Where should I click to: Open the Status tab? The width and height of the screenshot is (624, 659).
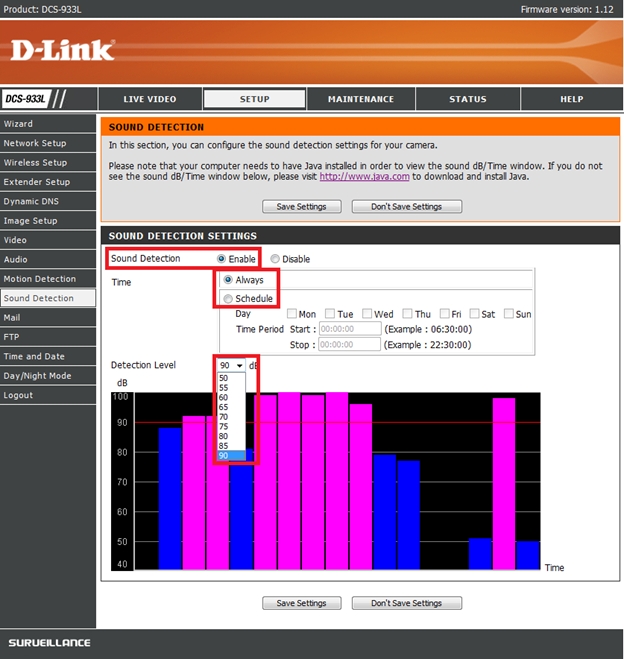tap(467, 99)
